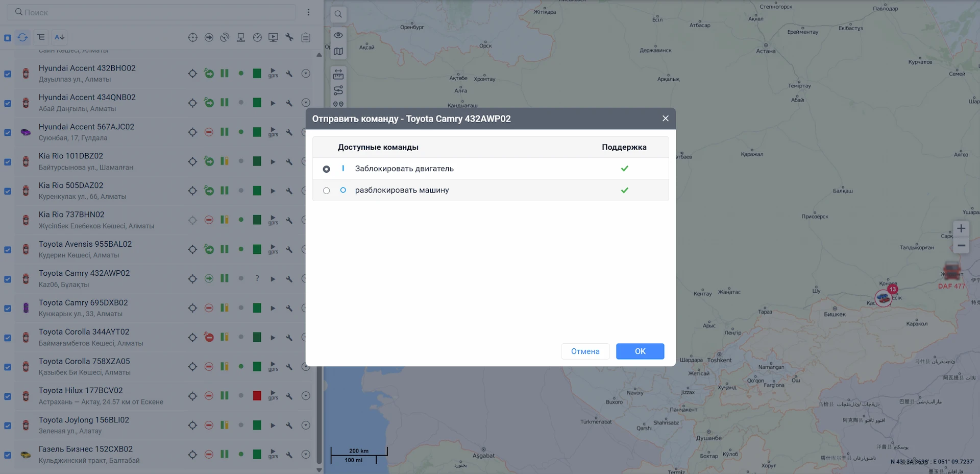The width and height of the screenshot is (980, 474).
Task: Open the three-dot menu beside the search field
Action: click(308, 12)
